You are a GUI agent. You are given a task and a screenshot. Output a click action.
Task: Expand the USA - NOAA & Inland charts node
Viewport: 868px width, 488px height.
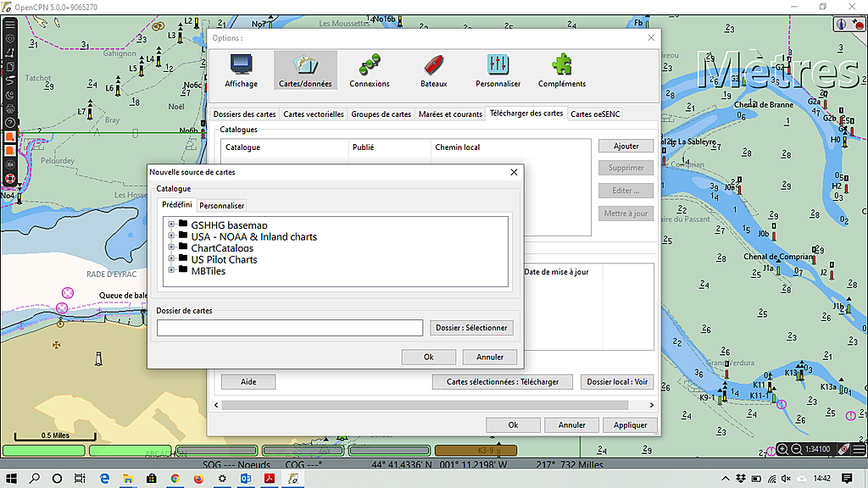pos(171,236)
